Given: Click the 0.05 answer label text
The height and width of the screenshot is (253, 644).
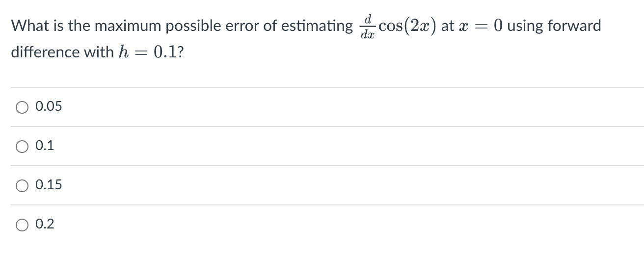Looking at the screenshot, I should tap(49, 106).
